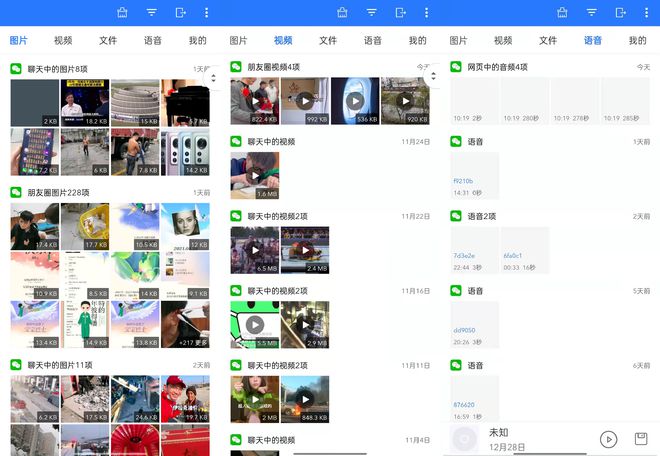Tap the 朋友圈图片228项 group title
Viewport: 660px width, 456px height.
[x=58, y=192]
